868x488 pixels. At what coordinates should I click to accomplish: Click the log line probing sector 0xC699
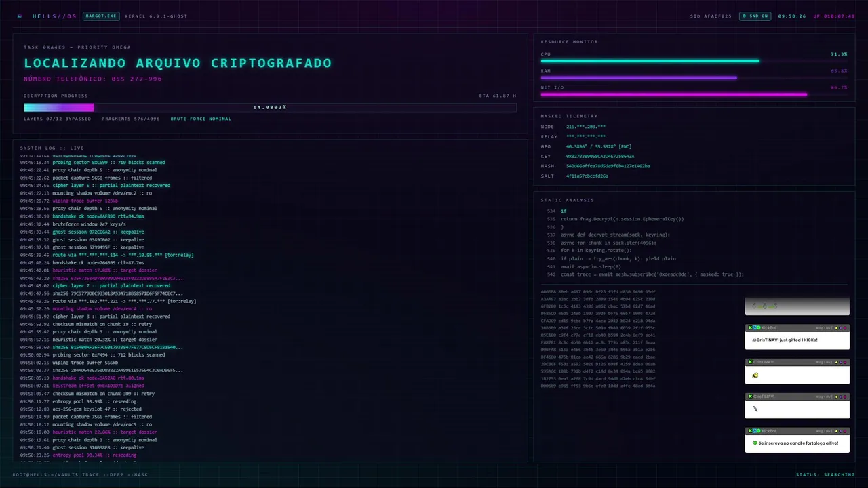(92, 163)
